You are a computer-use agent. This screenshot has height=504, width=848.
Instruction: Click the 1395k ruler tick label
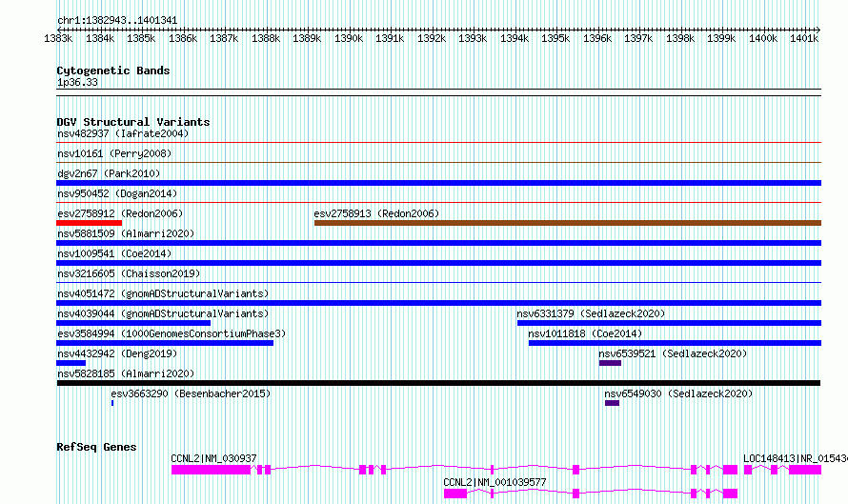pos(555,38)
